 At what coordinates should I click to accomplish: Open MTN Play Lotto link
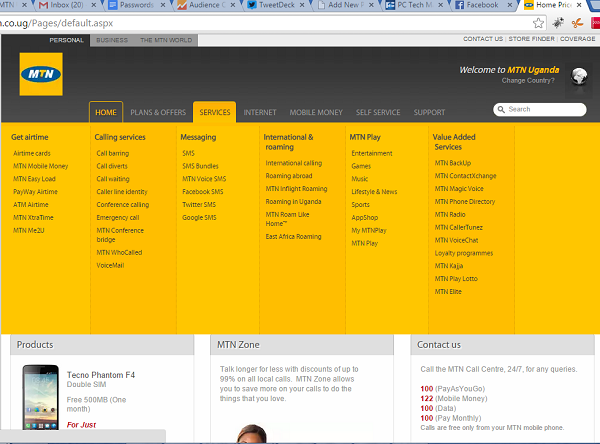point(456,279)
